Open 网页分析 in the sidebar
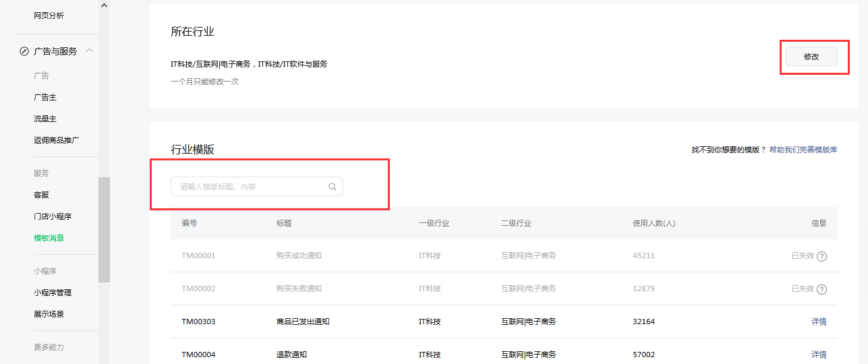The width and height of the screenshot is (868, 364). 49,16
